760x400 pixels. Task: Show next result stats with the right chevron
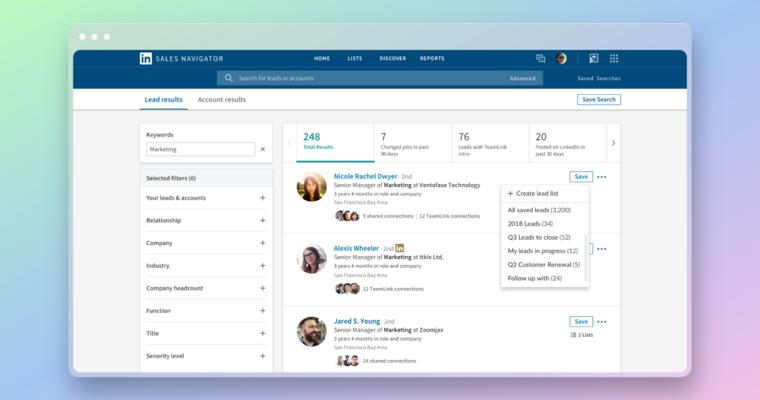click(613, 143)
